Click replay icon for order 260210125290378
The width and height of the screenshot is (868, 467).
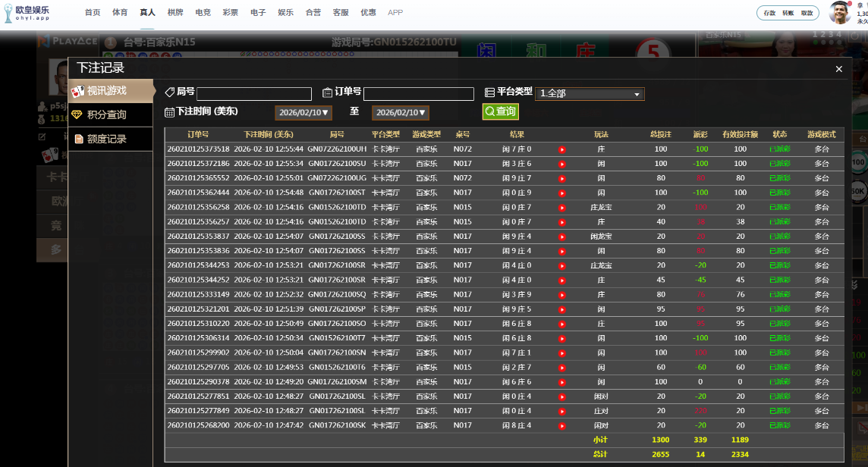click(562, 382)
